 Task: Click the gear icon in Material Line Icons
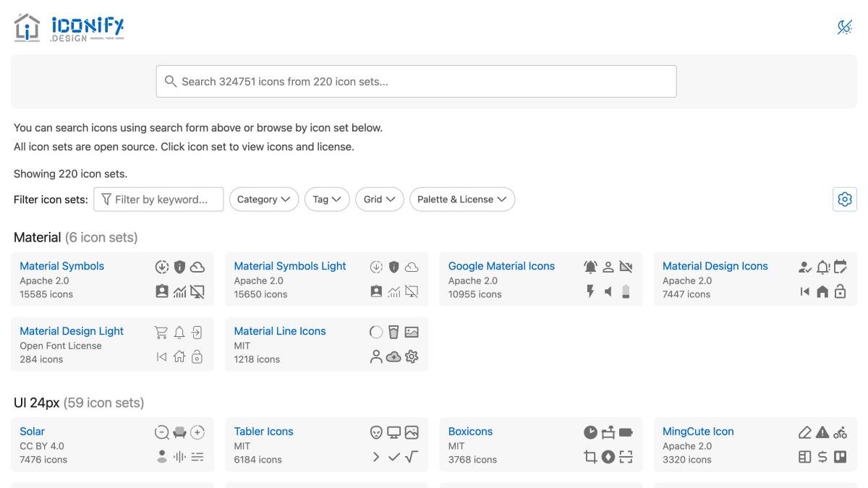pyautogui.click(x=412, y=356)
